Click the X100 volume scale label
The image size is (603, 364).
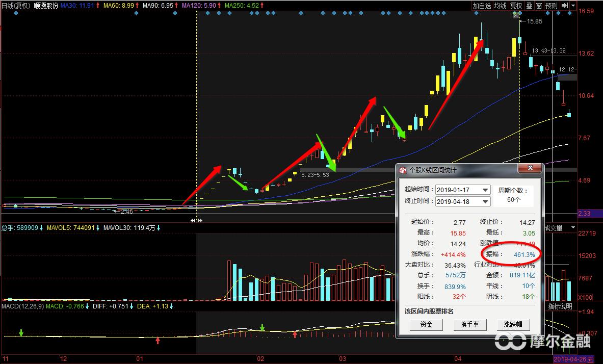click(585, 297)
